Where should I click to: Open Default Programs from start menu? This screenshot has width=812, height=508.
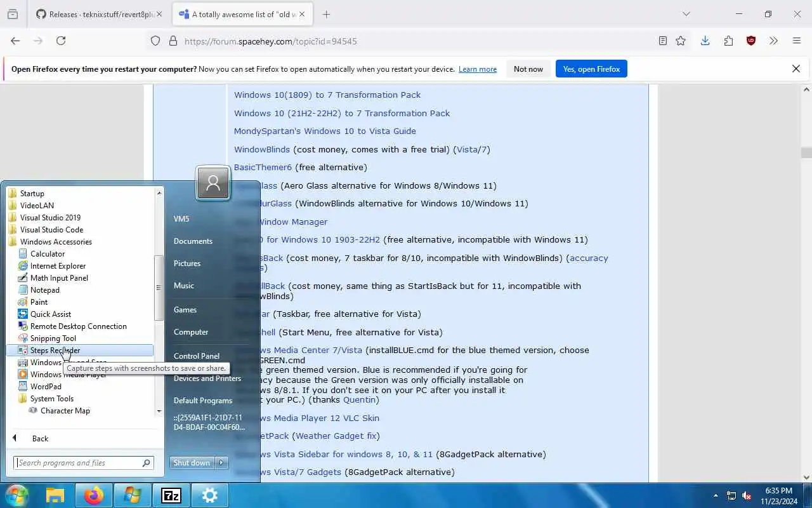[x=203, y=401]
